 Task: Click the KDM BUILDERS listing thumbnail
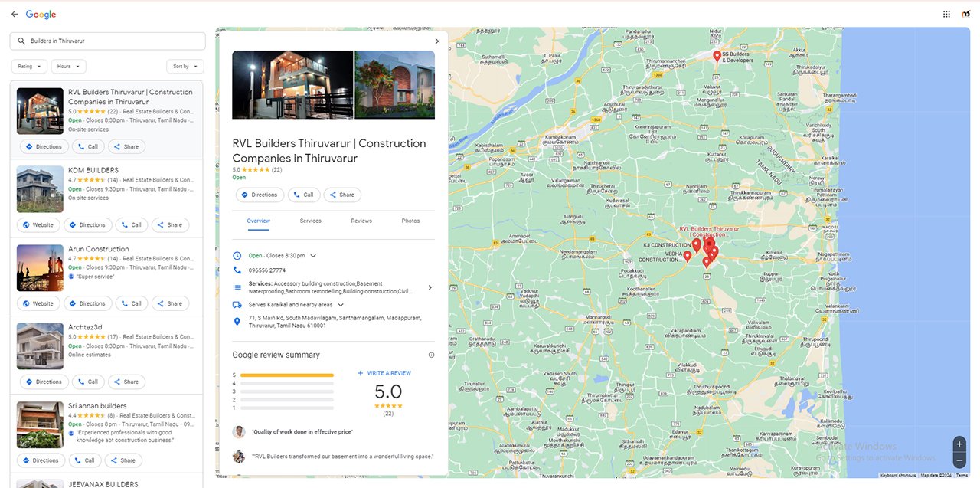click(x=40, y=188)
